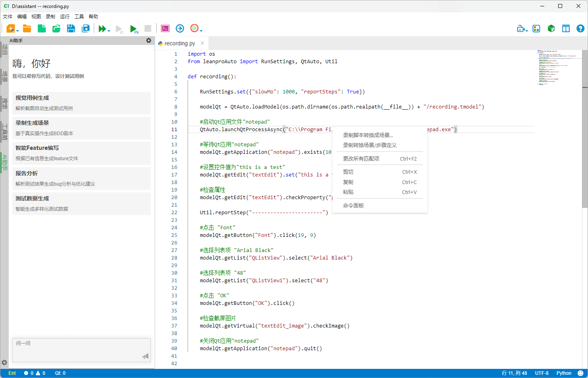The height and width of the screenshot is (378, 588).
Task: Save the file with blue floppy icon
Action: (71, 28)
